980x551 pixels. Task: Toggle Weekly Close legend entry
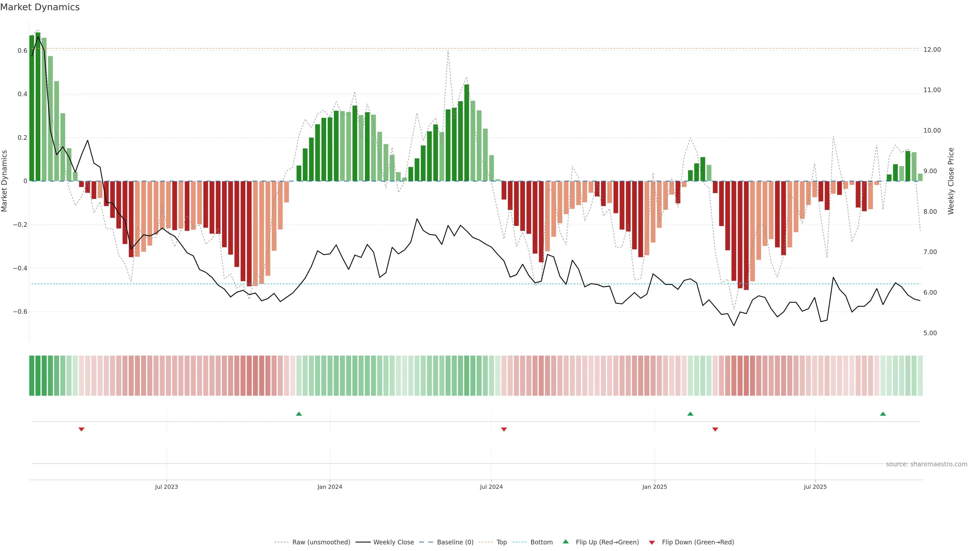(393, 542)
